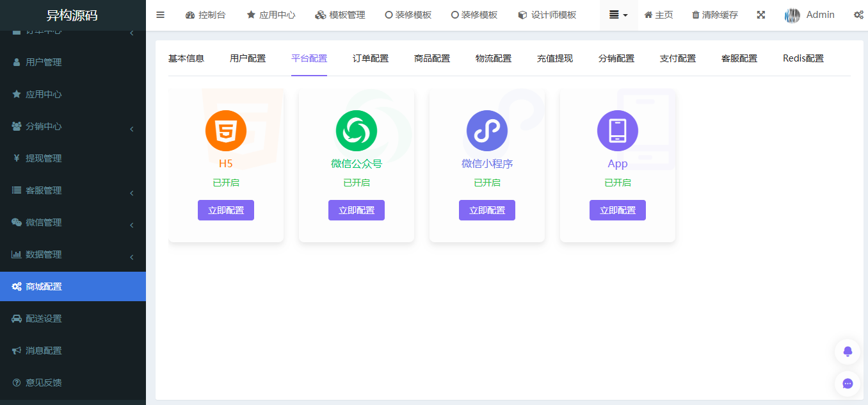Screen dimensions: 868x405
Task: Click the green 微信公众号 circular icon
Action: tap(356, 130)
